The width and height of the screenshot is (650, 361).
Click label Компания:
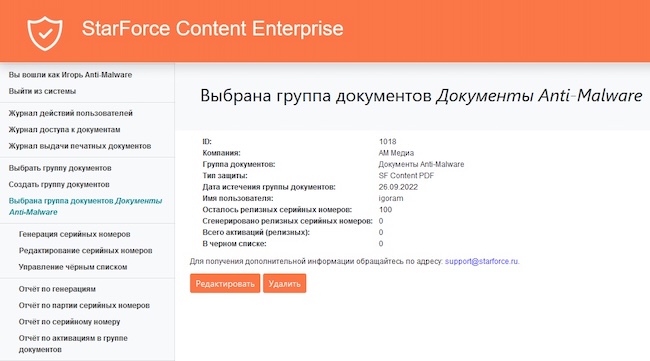click(x=221, y=153)
